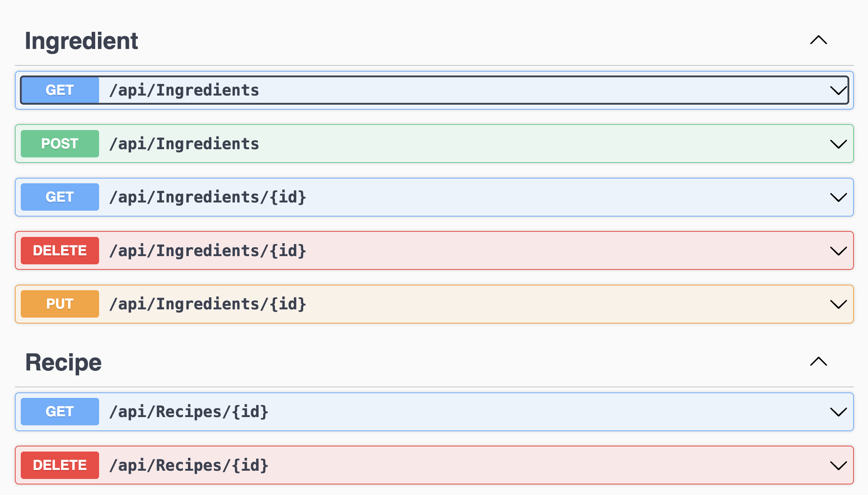The width and height of the screenshot is (868, 495).
Task: Click the blue GET badge for /api/Ingredients
Action: [x=60, y=90]
